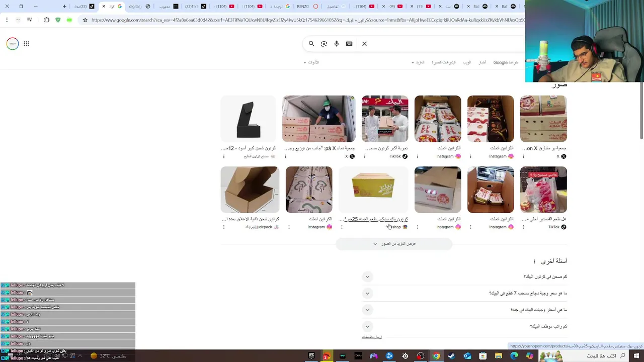Screen dimensions: 644x362
Task: Bookmark this page with the star icon
Action: coord(85,20)
